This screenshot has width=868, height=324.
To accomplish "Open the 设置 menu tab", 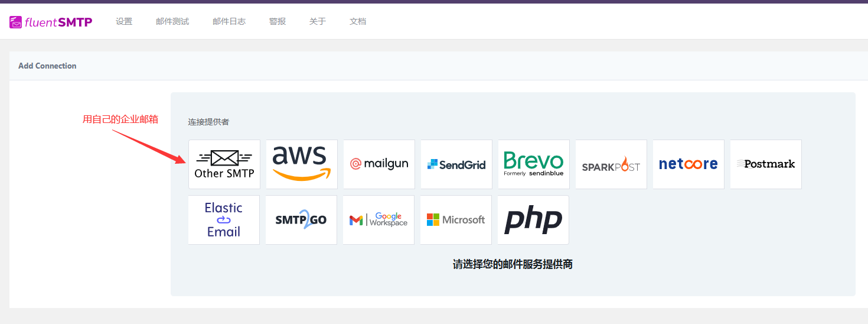I will click(124, 21).
